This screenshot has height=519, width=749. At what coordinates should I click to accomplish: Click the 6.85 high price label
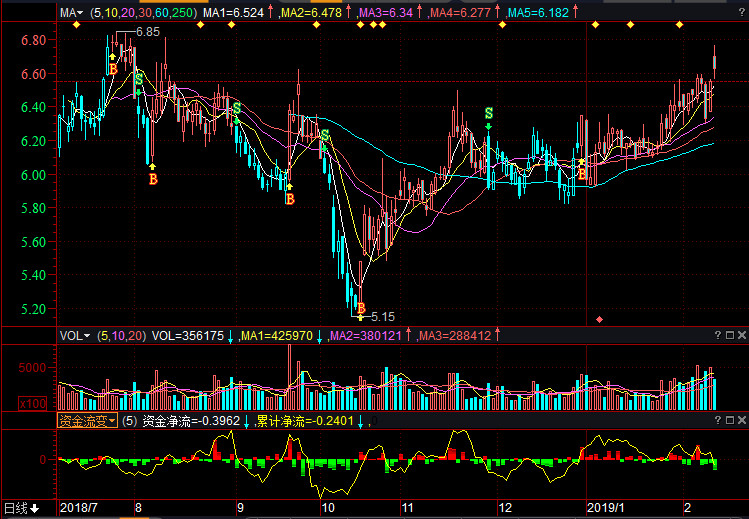click(148, 33)
